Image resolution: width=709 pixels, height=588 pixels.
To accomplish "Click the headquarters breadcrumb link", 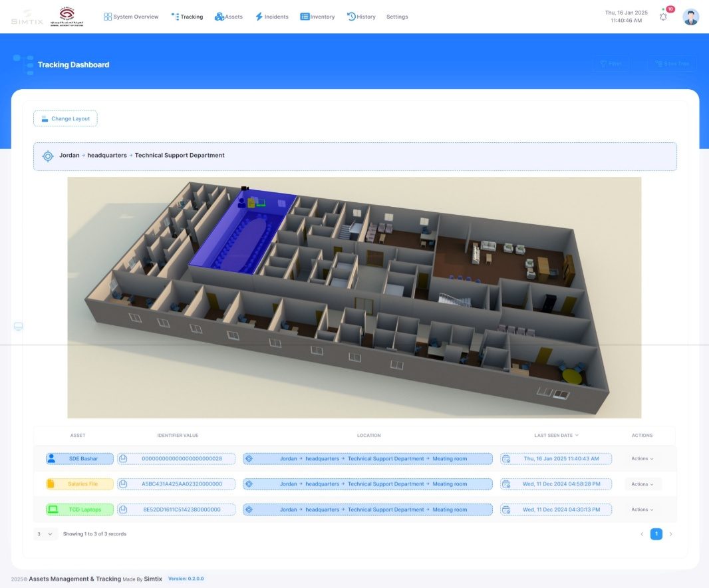I will (x=107, y=155).
